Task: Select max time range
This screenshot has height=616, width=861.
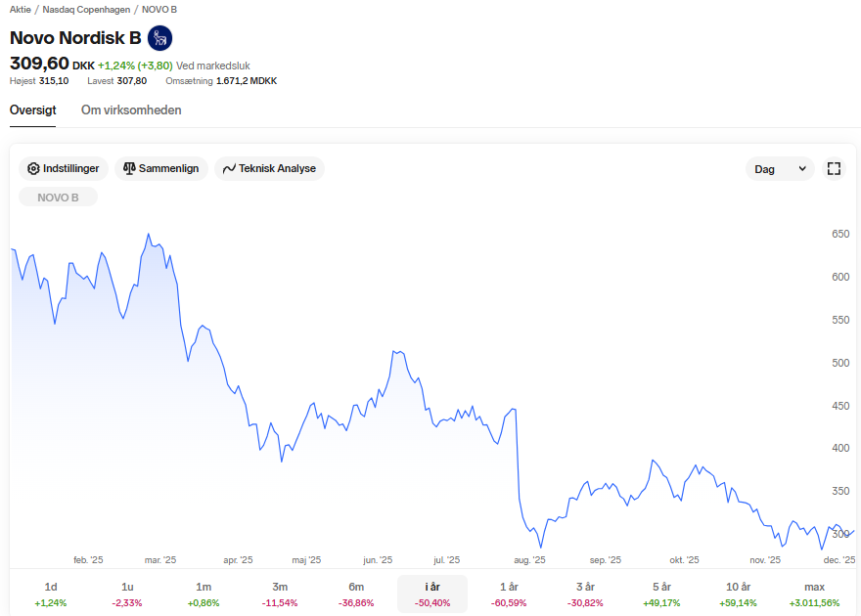Action: tap(814, 594)
